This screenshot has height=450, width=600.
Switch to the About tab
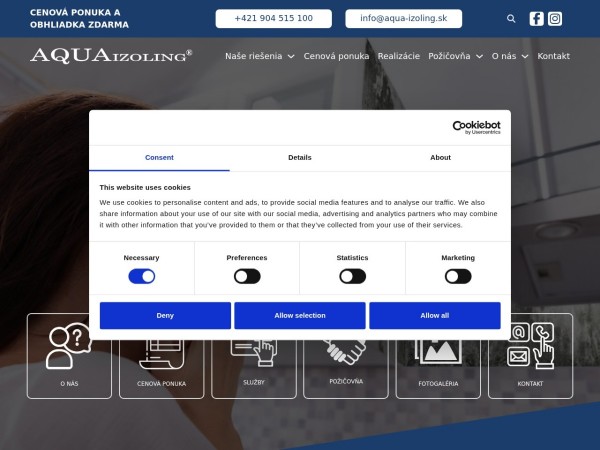pos(440,158)
